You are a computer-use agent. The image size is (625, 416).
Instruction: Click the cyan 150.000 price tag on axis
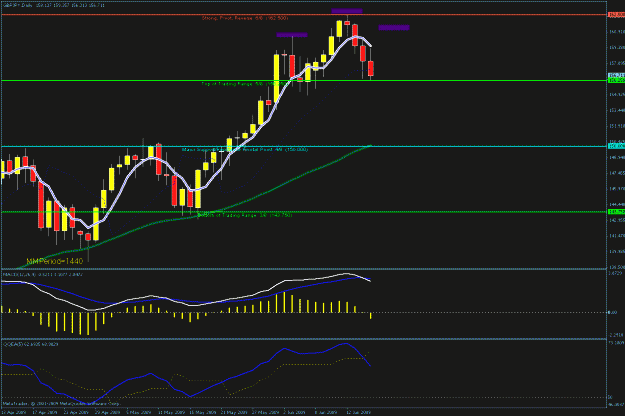point(617,146)
